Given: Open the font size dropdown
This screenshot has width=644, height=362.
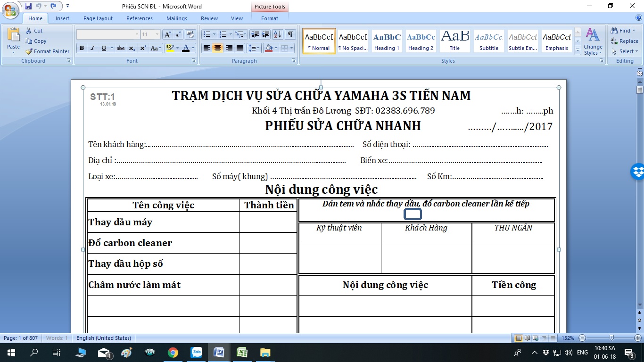Looking at the screenshot, I should (x=157, y=34).
